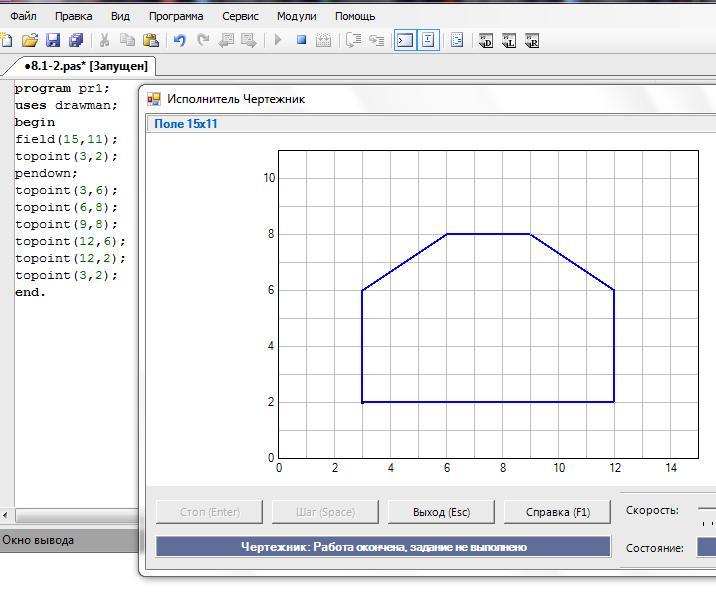
Task: Click the Paste clipboard icon
Action: click(151, 41)
